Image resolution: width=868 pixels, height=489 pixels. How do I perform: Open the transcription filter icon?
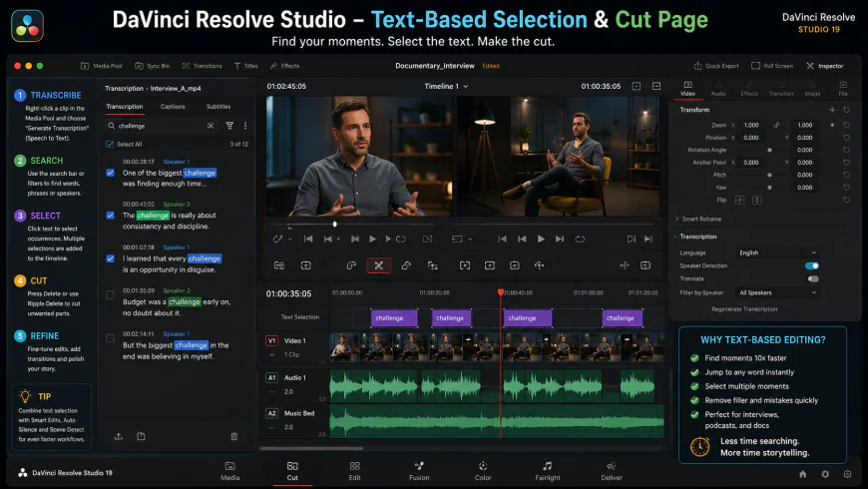coord(229,126)
